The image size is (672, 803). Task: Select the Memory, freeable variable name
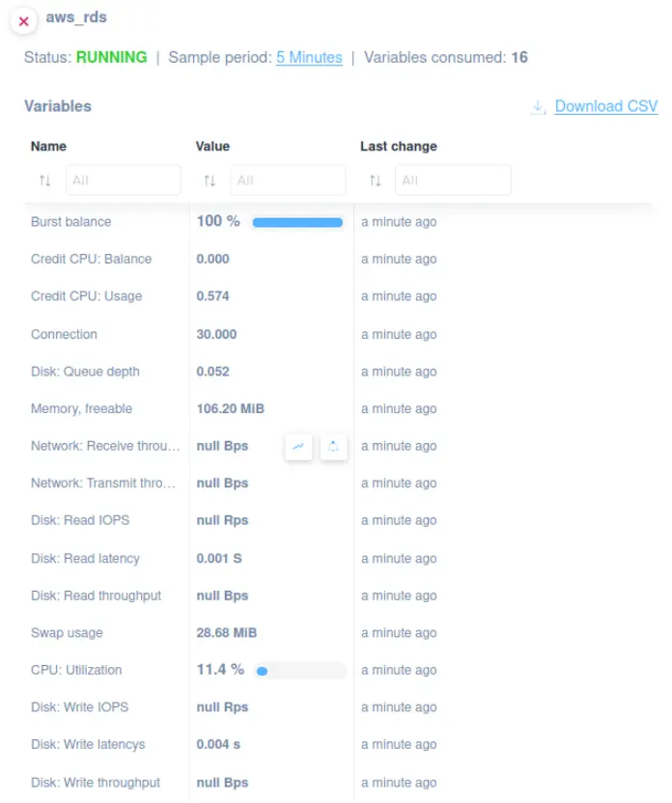point(81,408)
